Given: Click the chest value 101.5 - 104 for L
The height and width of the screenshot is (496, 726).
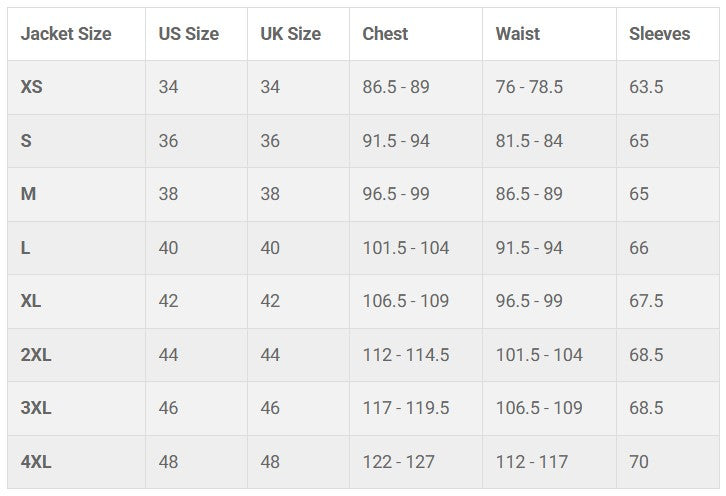Looking at the screenshot, I should 405,248.
